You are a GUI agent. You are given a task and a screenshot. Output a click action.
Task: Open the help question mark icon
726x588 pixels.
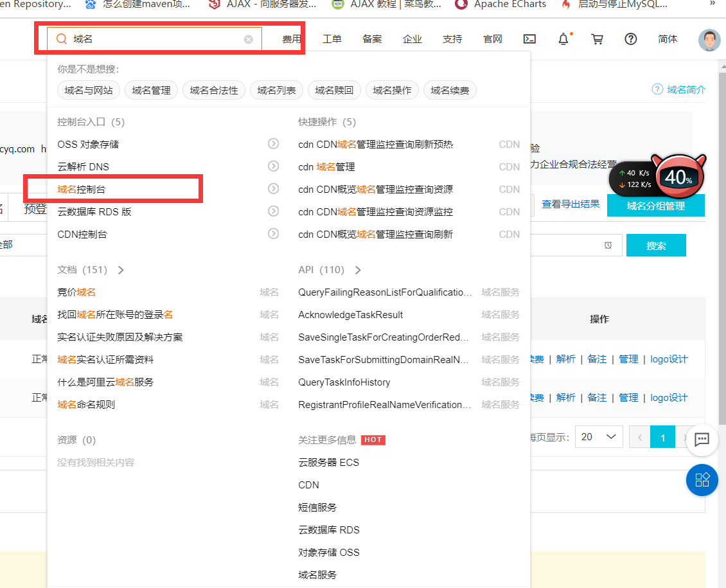coord(631,39)
